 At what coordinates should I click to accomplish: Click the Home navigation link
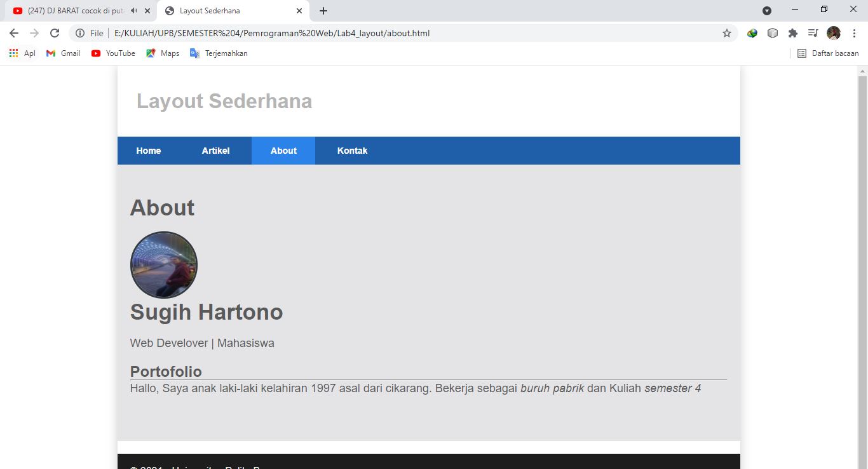click(x=148, y=151)
